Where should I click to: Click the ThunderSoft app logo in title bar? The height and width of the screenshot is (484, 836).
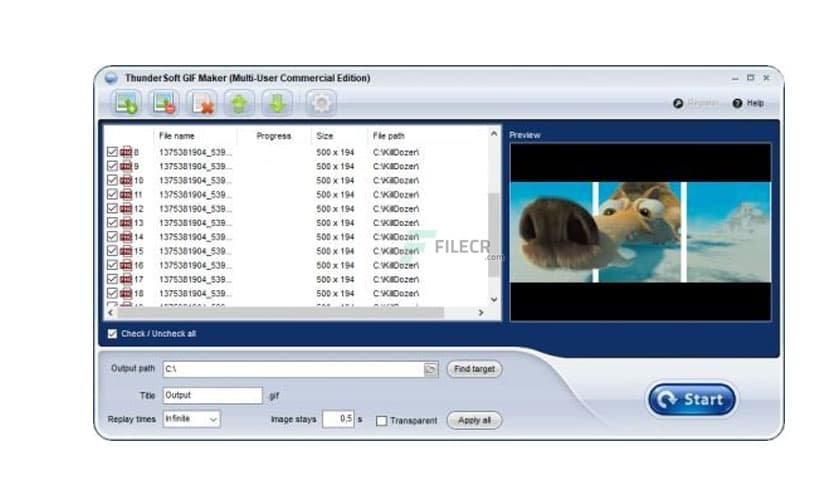click(111, 78)
